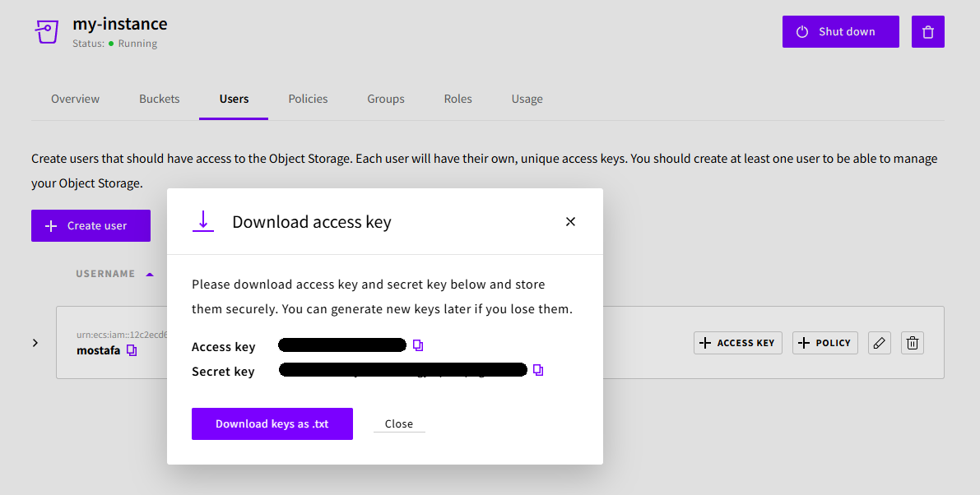Click the delete instance trash icon
Viewport: 980px width, 495px height.
pos(927,31)
